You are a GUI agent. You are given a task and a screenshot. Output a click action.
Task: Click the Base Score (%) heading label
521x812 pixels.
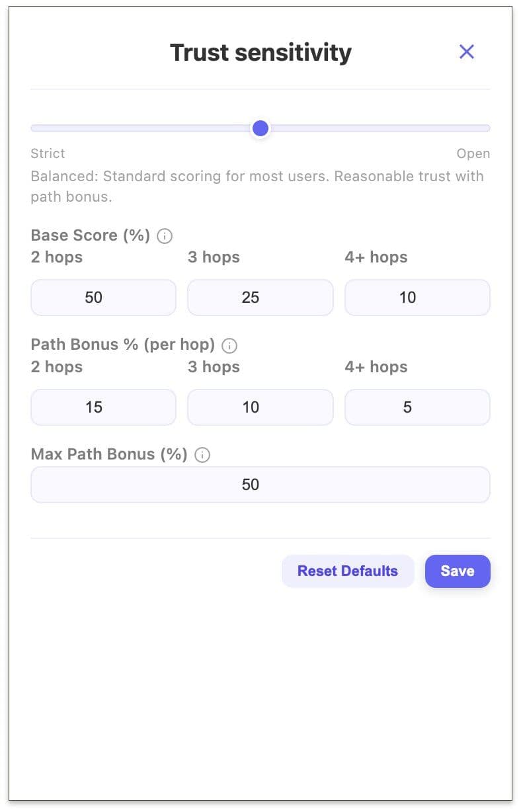(88, 235)
